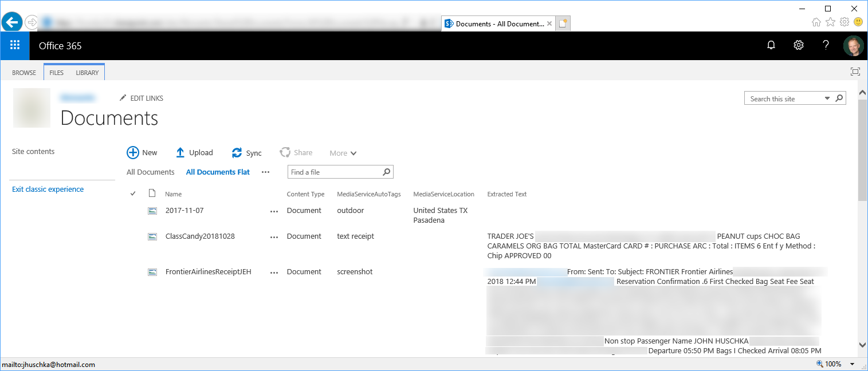Viewport: 868px width, 371px height.
Task: Open the Office 365 app launcher grid
Action: 15,45
